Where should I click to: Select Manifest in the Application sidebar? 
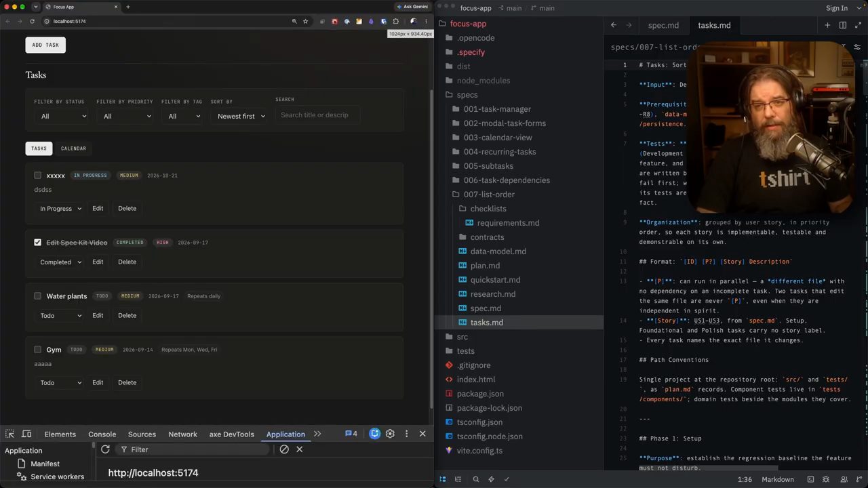[45, 464]
